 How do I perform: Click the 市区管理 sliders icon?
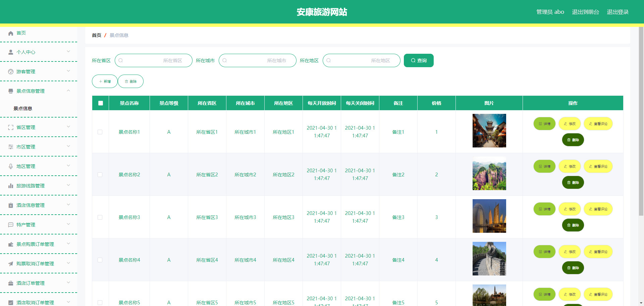11,147
